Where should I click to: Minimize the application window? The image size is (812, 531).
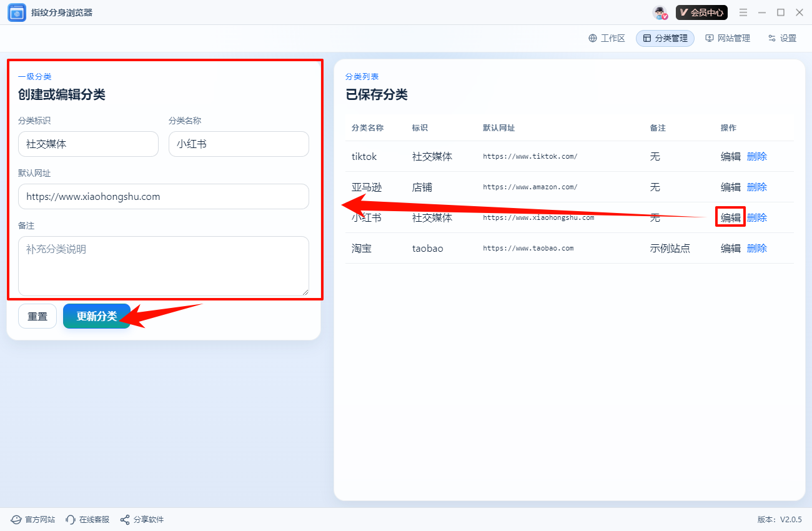click(x=762, y=12)
